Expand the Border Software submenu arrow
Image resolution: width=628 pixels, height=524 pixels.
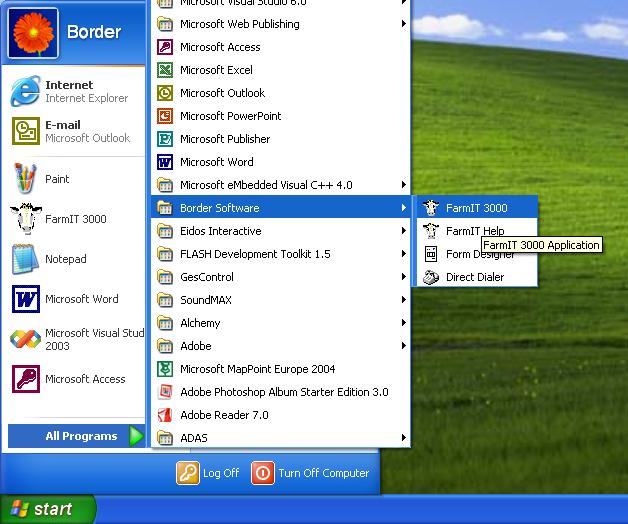coord(404,208)
